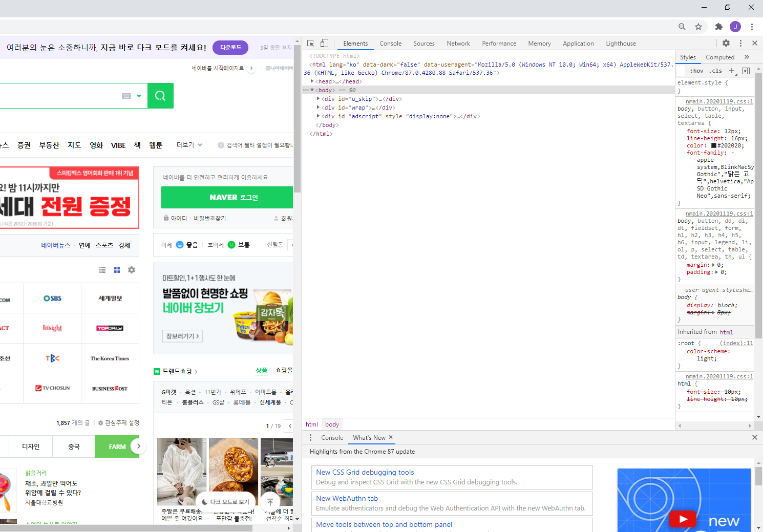Open the Chrome profile avatar
763x532 pixels.
click(735, 27)
